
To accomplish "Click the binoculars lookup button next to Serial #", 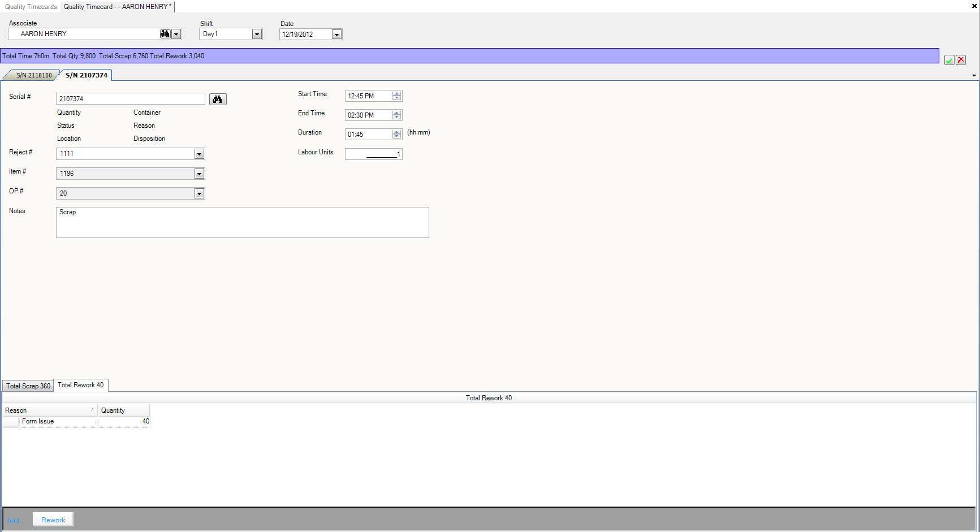I will [218, 100].
